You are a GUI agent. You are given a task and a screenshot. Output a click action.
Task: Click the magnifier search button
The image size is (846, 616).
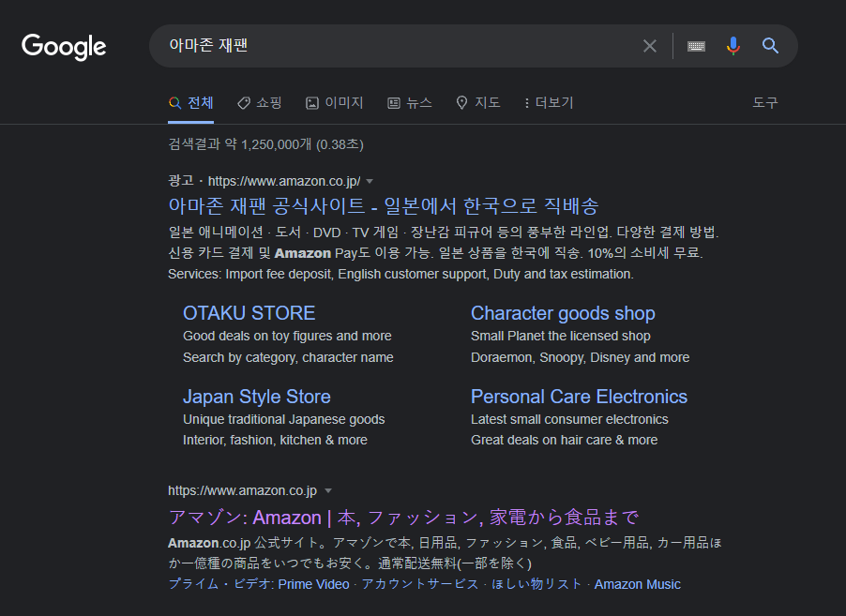point(770,46)
